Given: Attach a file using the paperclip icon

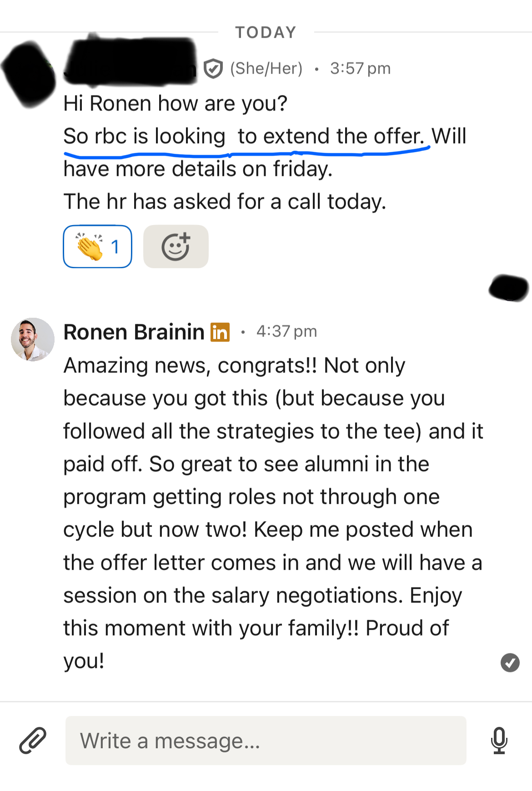Looking at the screenshot, I should coord(33,740).
